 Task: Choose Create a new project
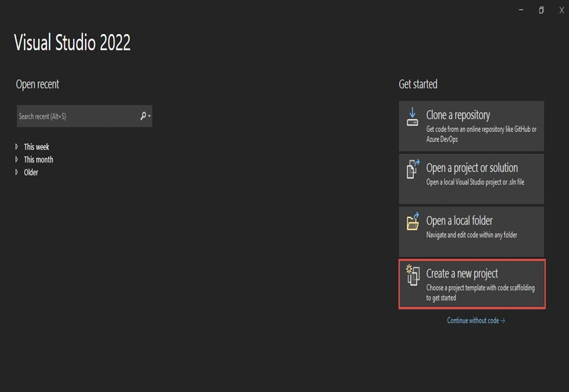[472, 284]
